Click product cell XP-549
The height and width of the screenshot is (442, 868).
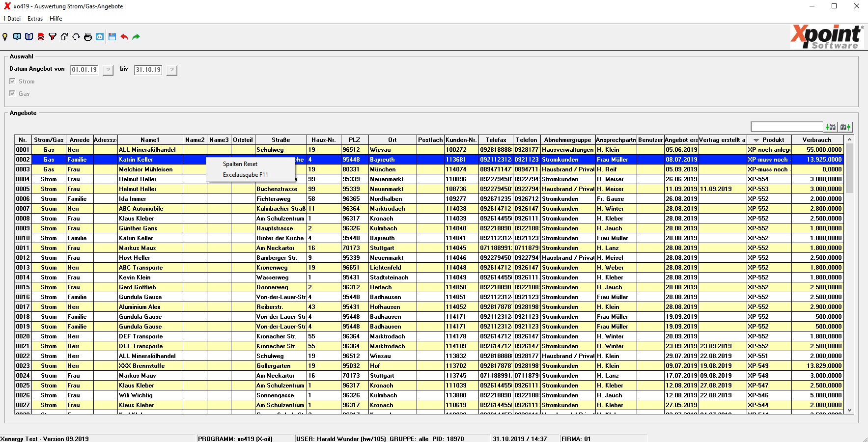coord(769,366)
